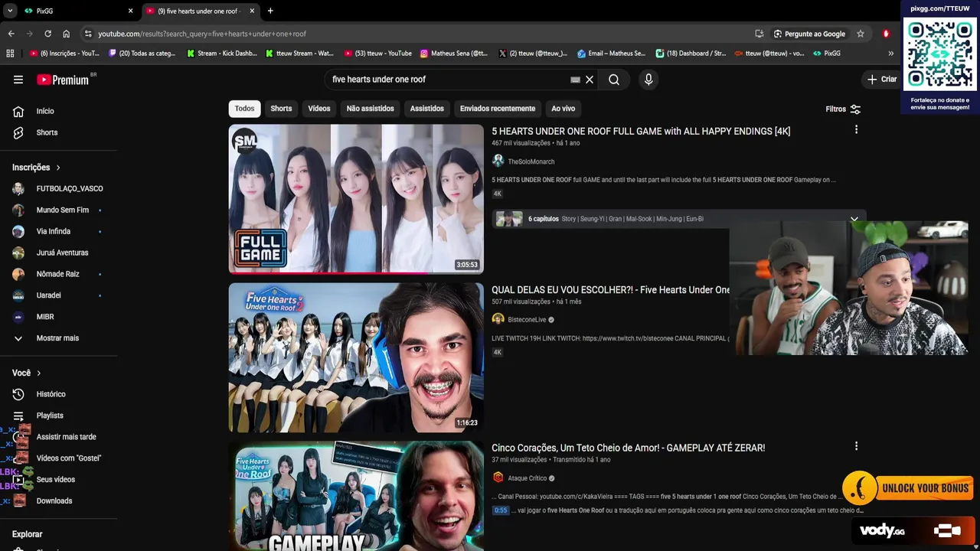
Task: Open the Ataque Crítico GAMEPLAY thumbnail
Action: point(356,496)
